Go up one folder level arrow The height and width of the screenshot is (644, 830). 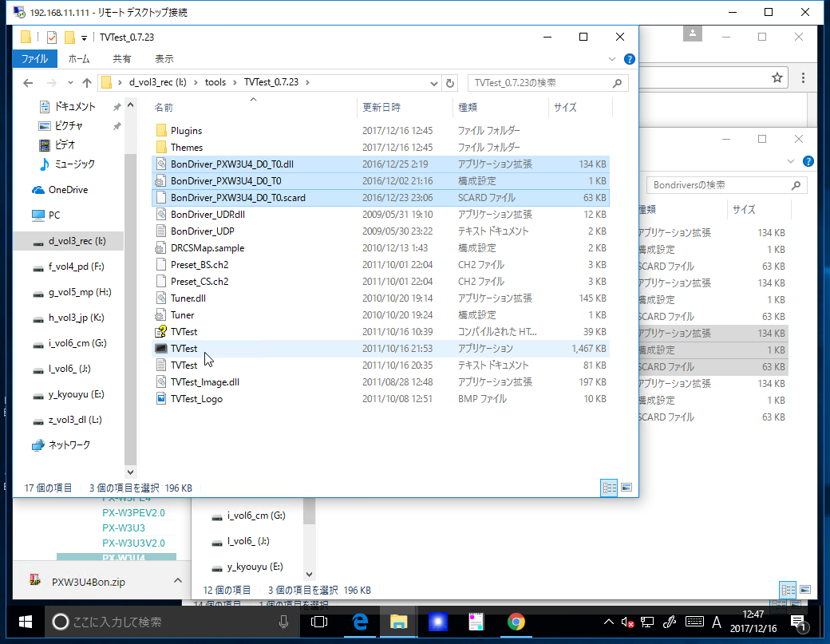tap(87, 82)
